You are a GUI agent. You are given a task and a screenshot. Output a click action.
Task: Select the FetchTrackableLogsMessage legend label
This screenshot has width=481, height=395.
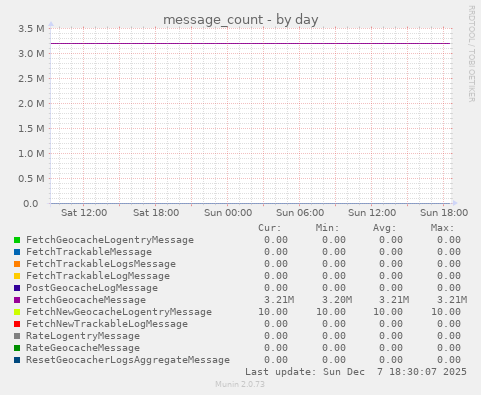pos(101,264)
